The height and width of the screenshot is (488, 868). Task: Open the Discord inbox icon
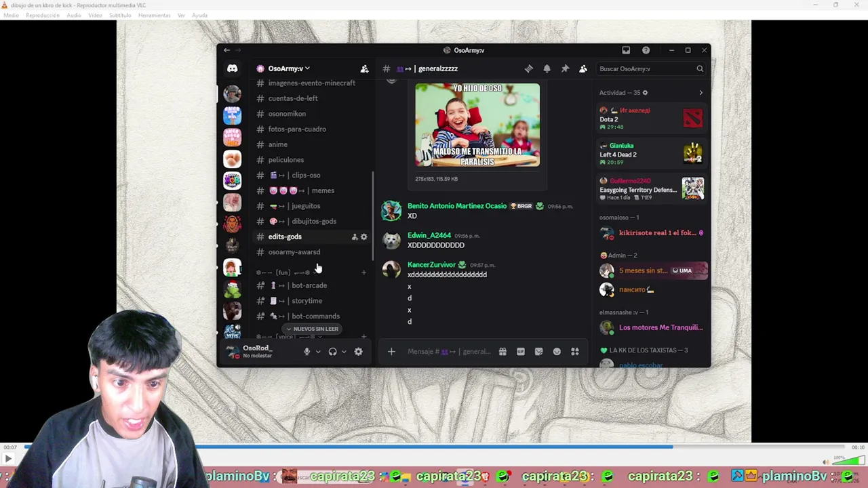point(626,50)
